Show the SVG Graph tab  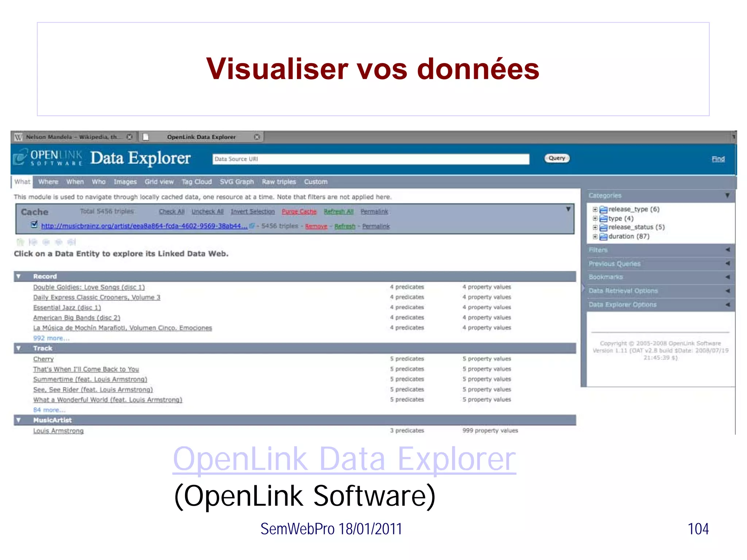click(x=237, y=182)
